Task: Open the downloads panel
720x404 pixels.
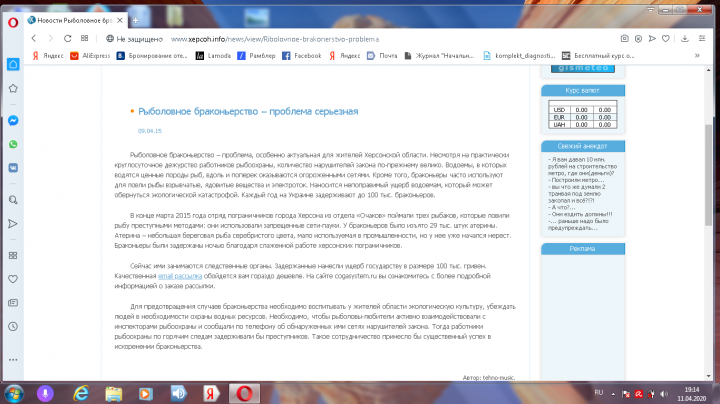Action: [x=685, y=39]
